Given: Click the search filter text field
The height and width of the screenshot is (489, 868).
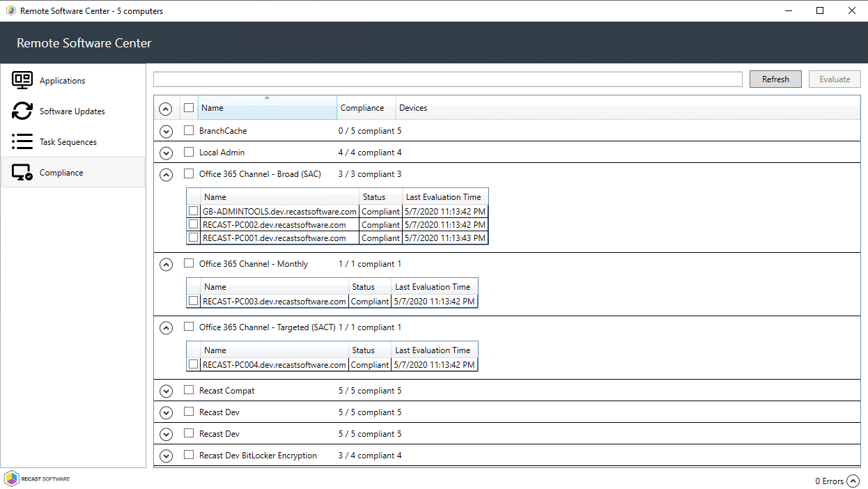Looking at the screenshot, I should point(447,79).
